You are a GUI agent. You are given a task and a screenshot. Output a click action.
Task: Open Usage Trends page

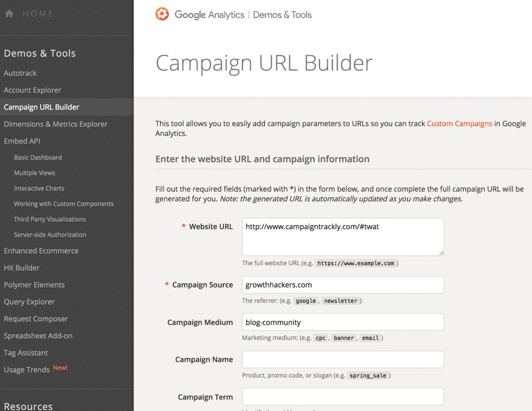(x=26, y=369)
